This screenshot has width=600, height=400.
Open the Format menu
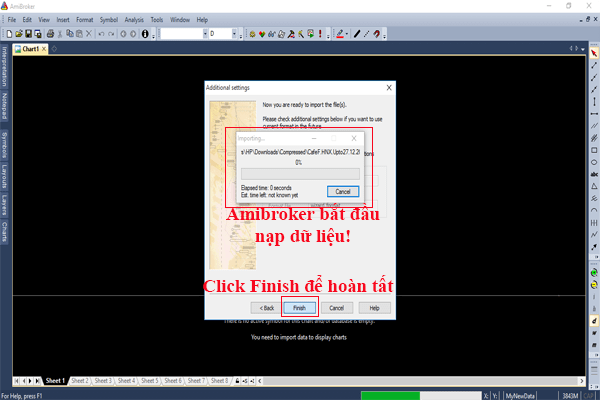coord(85,20)
